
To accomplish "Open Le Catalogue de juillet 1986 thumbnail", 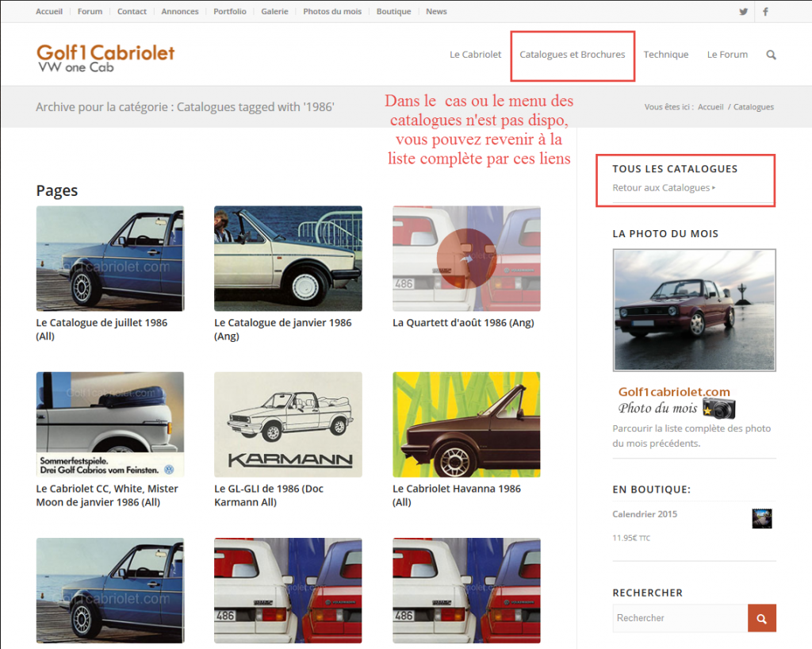I will [109, 259].
